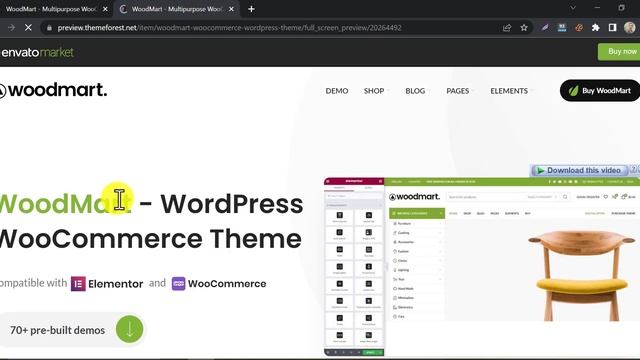Click the WooCommerce Theme heading text
This screenshot has height=360, width=640.
pos(151,239)
